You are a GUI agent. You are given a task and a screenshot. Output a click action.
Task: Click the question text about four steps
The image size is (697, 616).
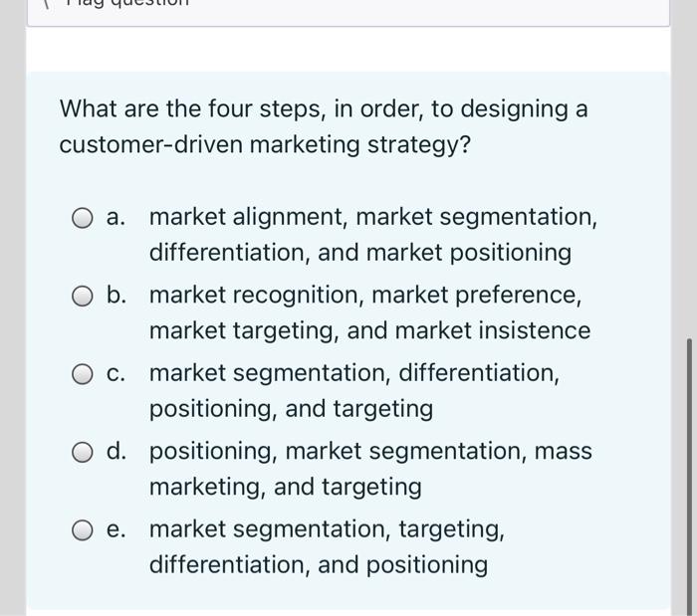(x=324, y=108)
